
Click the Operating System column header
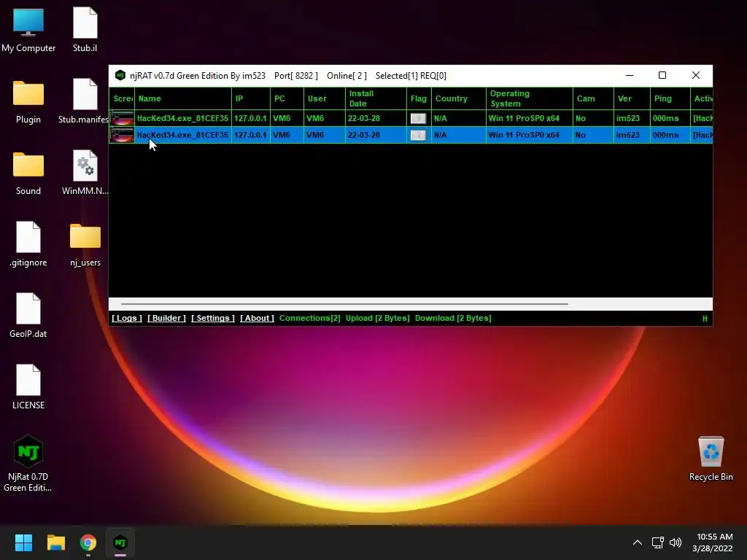pos(530,98)
